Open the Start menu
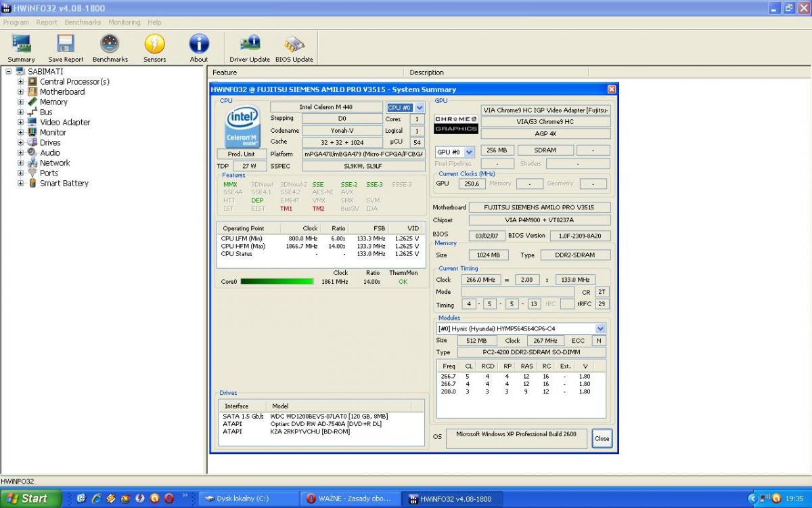 31,499
